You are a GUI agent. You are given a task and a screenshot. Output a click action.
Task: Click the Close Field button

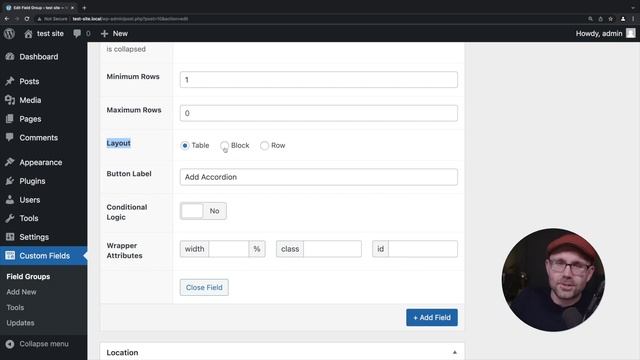[204, 287]
